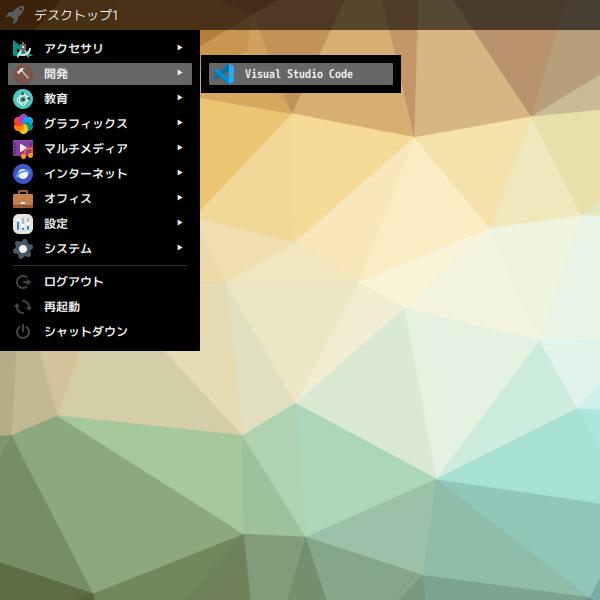This screenshot has height=600, width=600.
Task: Click the オフィス briefcase icon
Action: [23, 199]
